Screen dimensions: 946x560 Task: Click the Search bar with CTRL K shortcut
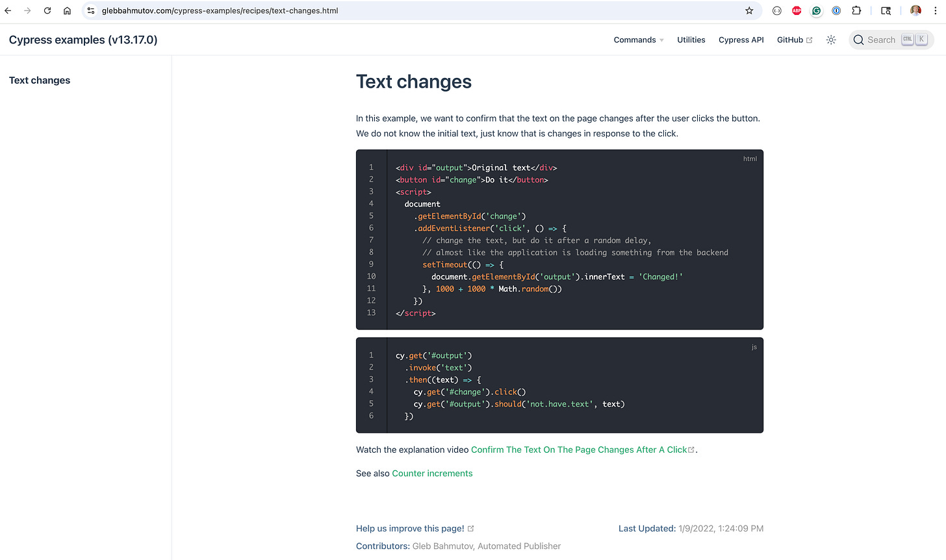pyautogui.click(x=891, y=40)
